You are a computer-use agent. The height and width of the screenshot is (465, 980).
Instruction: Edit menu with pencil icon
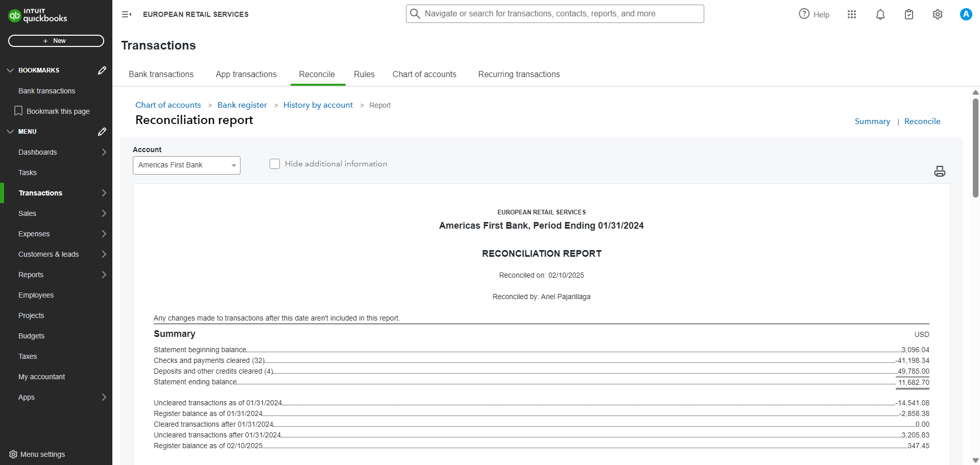tap(102, 132)
